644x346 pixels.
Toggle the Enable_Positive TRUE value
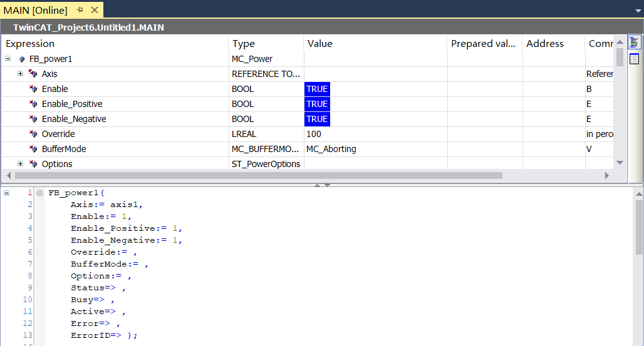[x=317, y=104]
